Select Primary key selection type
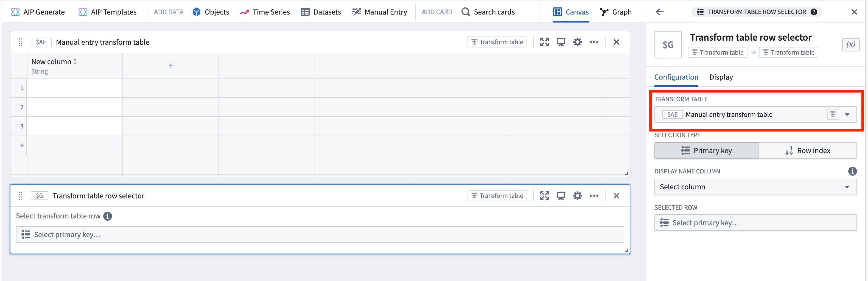The image size is (868, 281). coord(706,151)
